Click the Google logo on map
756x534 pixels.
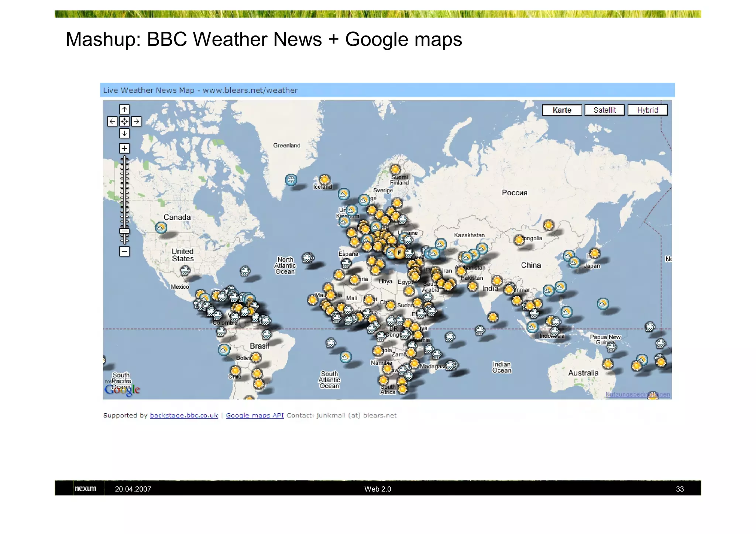[x=122, y=390]
